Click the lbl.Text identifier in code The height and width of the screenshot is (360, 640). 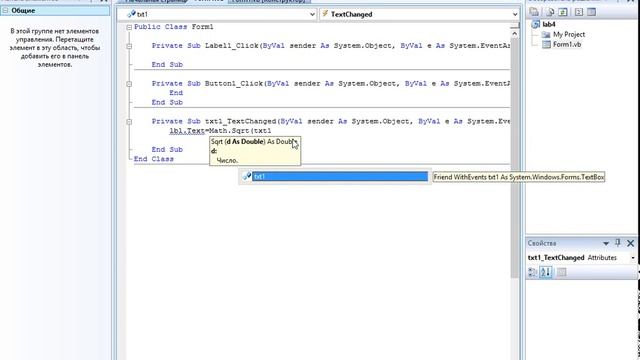(187, 131)
